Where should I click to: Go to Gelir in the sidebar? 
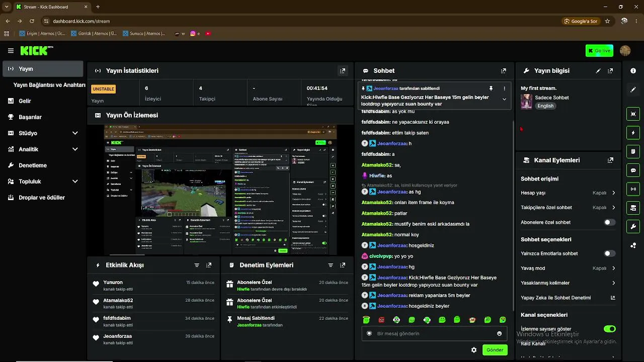(43, 101)
